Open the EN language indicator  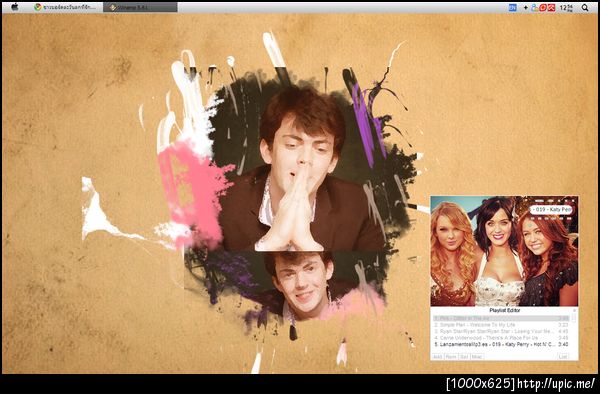(512, 7)
